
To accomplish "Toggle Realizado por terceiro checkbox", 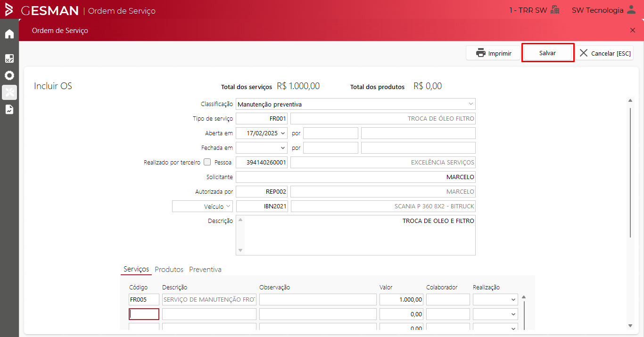I will tap(207, 162).
